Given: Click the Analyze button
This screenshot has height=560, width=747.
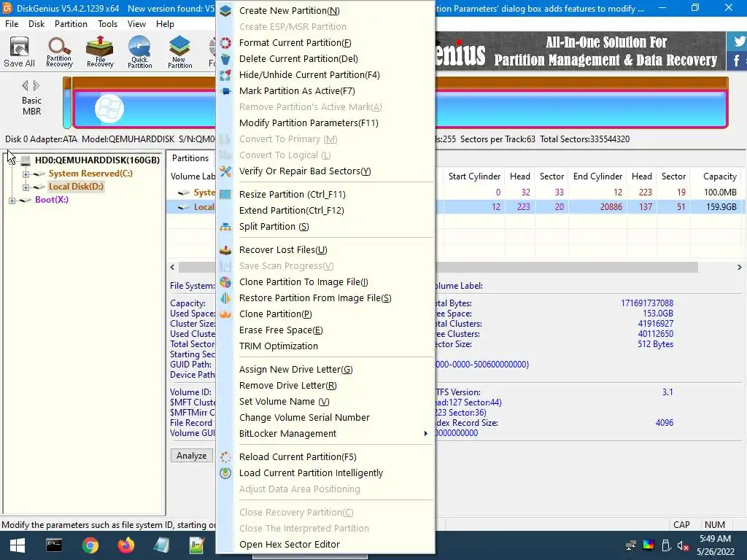Looking at the screenshot, I should [x=192, y=456].
